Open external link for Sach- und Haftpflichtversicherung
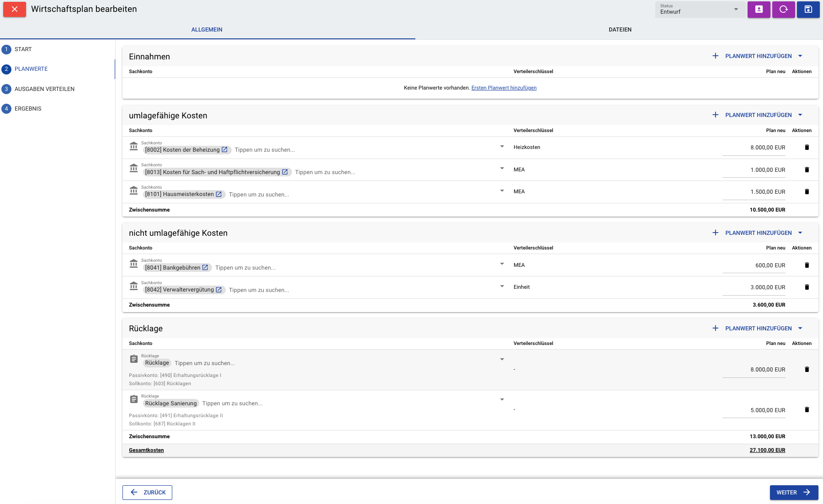 [x=285, y=172]
